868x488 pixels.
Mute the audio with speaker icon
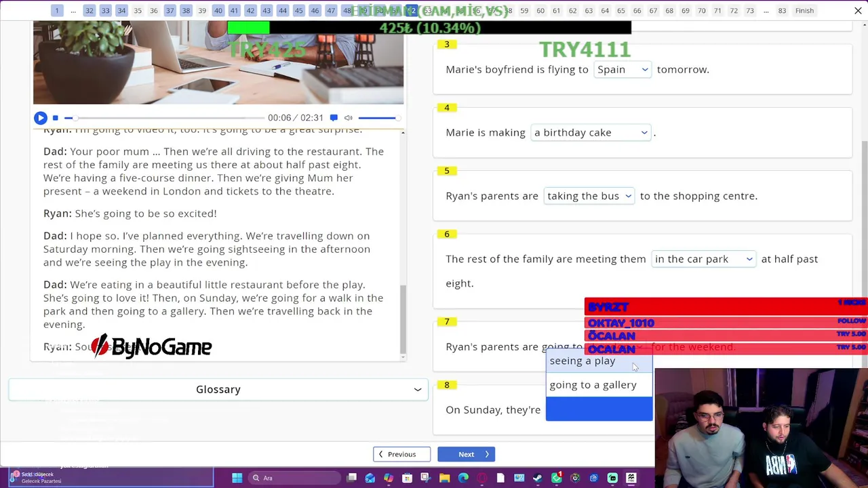click(x=349, y=118)
